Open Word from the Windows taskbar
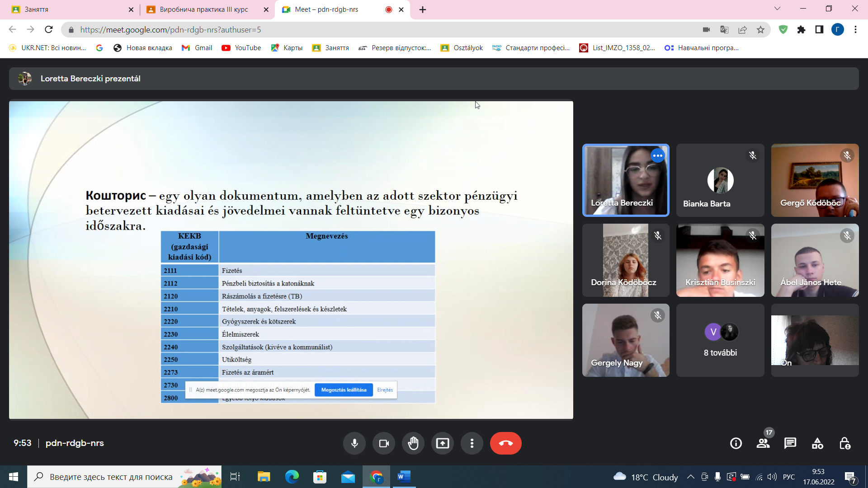Viewport: 868px width, 488px height. [x=404, y=477]
